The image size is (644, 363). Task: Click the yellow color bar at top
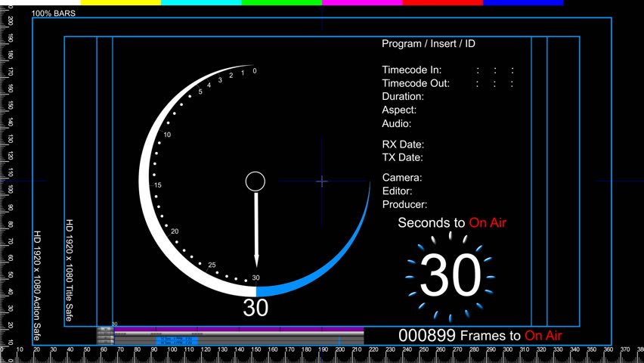(120, 2)
